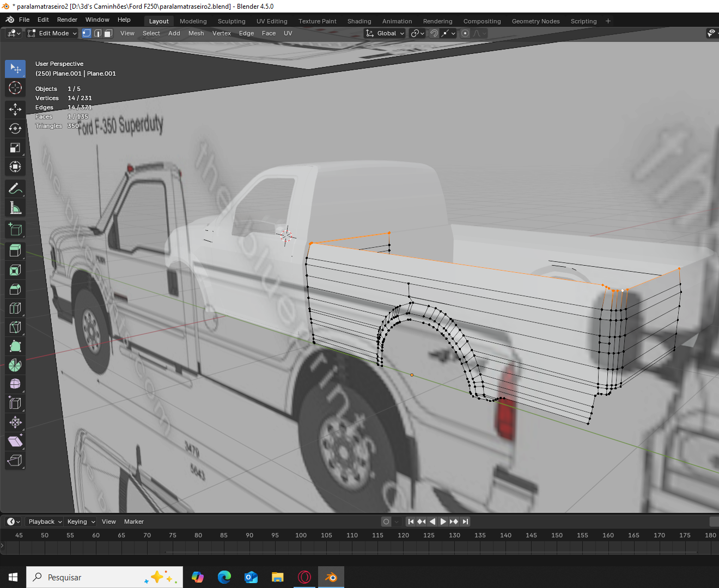Click the Blender logo menu icon

coord(10,20)
